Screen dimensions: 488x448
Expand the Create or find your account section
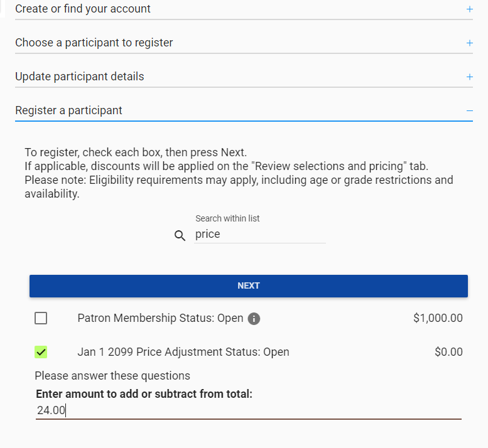pos(244,9)
